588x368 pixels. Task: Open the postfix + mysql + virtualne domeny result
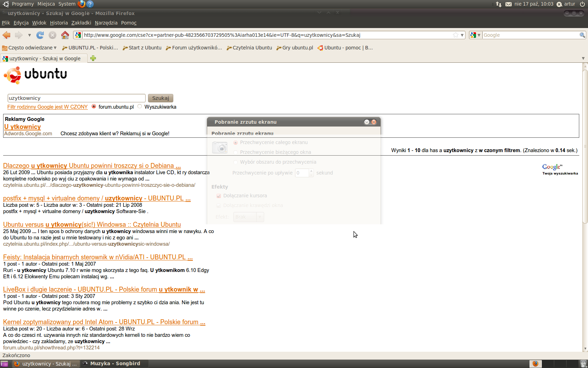coord(97,198)
